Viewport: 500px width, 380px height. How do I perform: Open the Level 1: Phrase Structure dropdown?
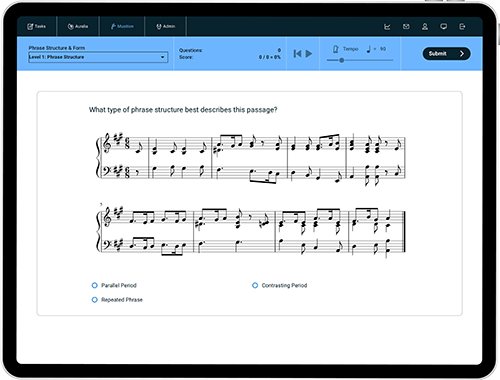(98, 57)
